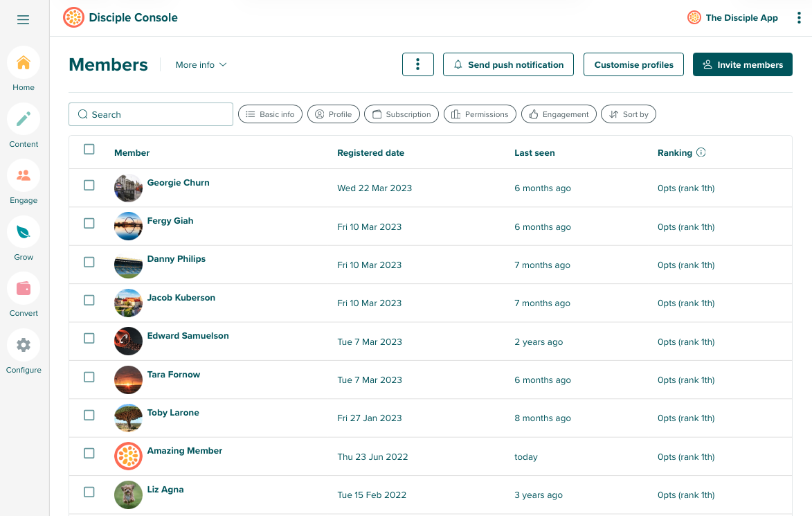
Task: Expand the More info dropdown
Action: point(201,64)
